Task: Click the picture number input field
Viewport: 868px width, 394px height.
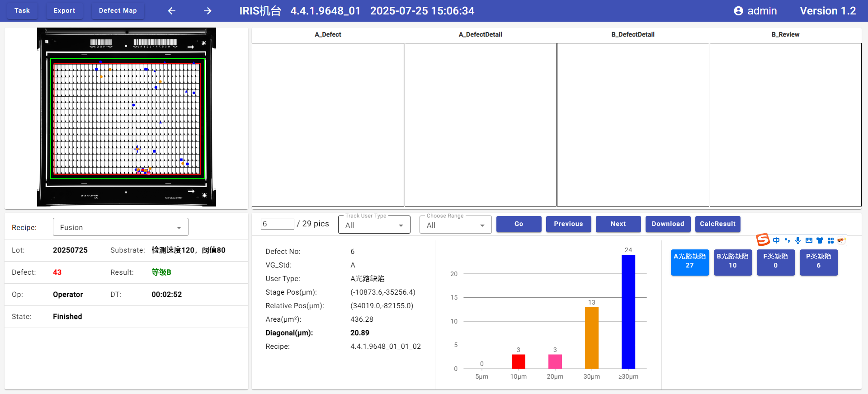Action: [x=278, y=224]
